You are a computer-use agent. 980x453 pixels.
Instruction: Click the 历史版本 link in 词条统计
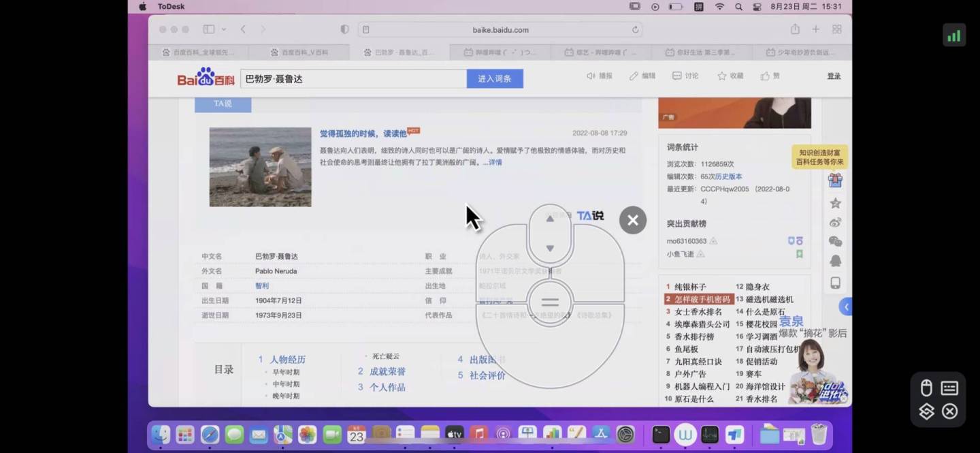(728, 176)
